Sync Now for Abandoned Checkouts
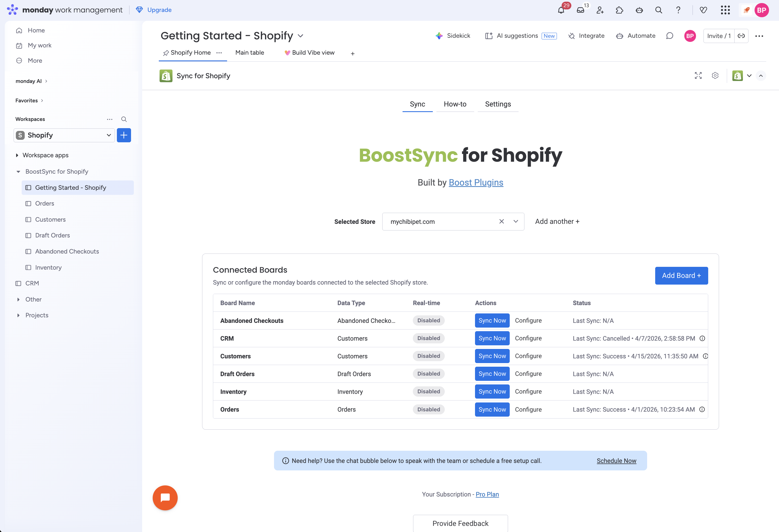This screenshot has height=532, width=779. pos(492,320)
